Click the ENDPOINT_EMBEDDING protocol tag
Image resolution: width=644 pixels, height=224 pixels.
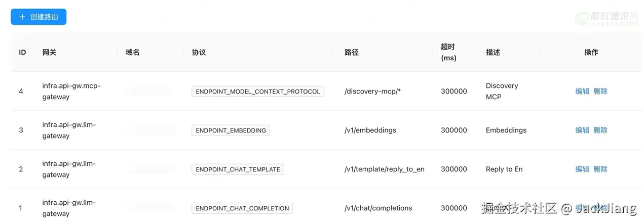tap(231, 130)
